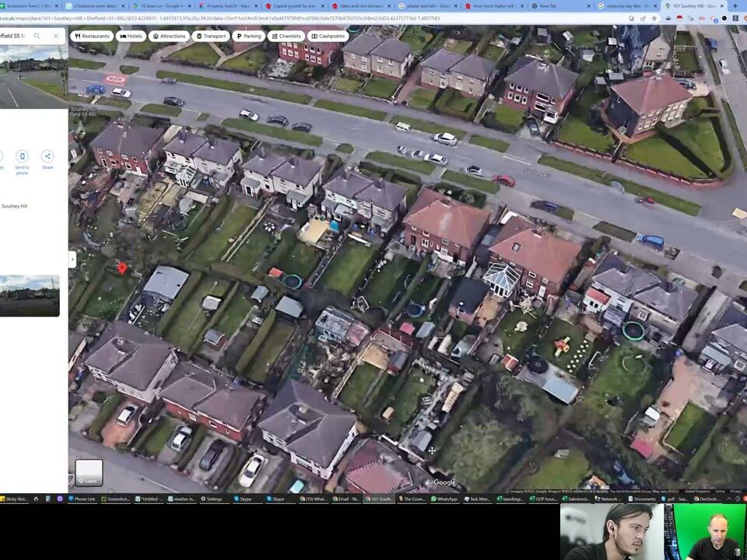Select the Cashpoints category chip
The image size is (747, 560).
[328, 36]
